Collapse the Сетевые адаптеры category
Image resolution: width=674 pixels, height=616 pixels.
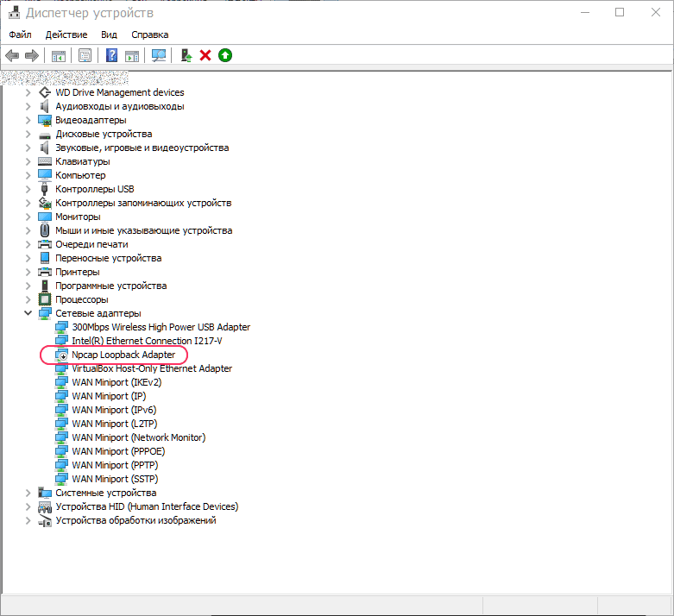click(x=28, y=313)
